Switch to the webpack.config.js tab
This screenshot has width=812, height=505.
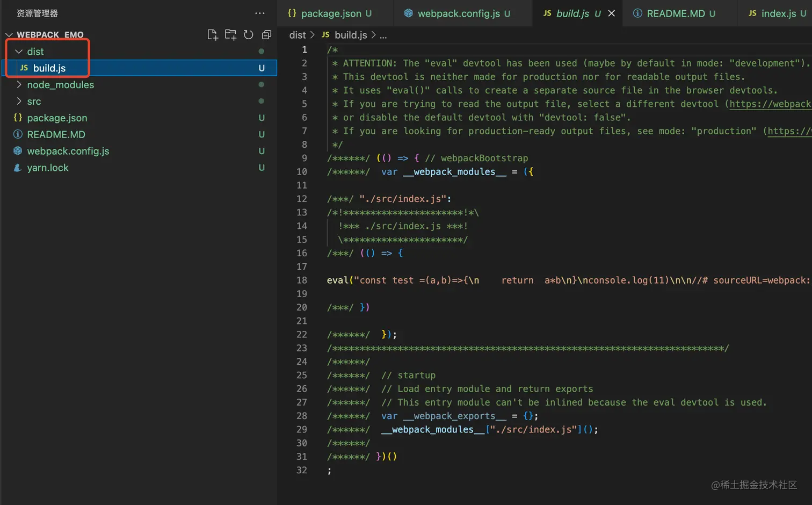pos(464,13)
